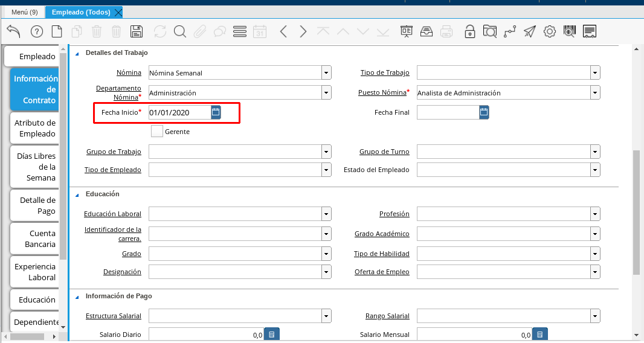Open the Puesto Nómina dropdown list
The width and height of the screenshot is (644, 343).
(595, 93)
